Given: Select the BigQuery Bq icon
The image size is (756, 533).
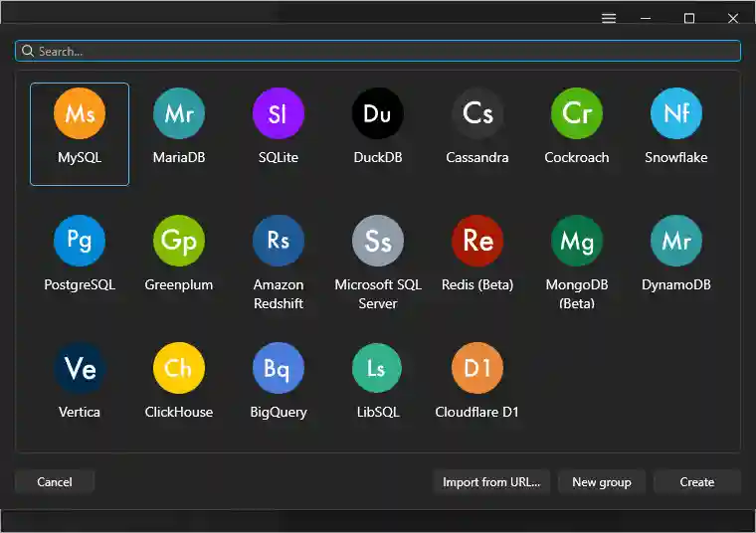Looking at the screenshot, I should 279,368.
